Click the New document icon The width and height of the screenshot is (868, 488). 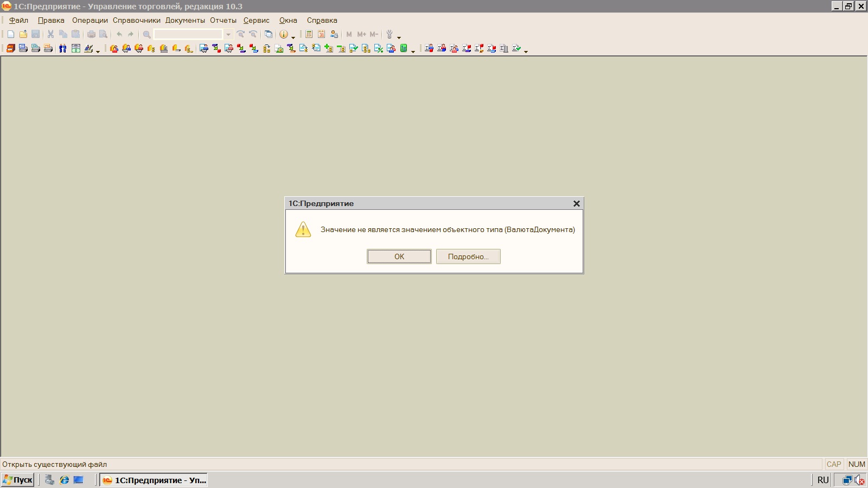pos(11,34)
